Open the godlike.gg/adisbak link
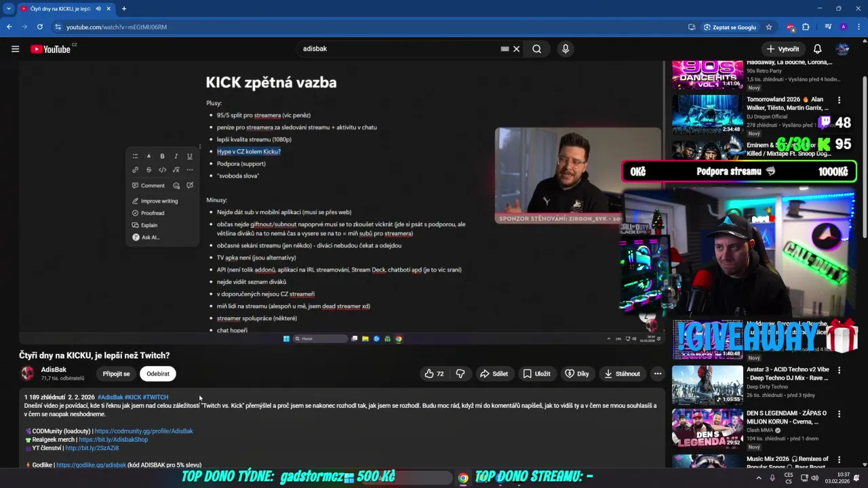 pos(91,465)
